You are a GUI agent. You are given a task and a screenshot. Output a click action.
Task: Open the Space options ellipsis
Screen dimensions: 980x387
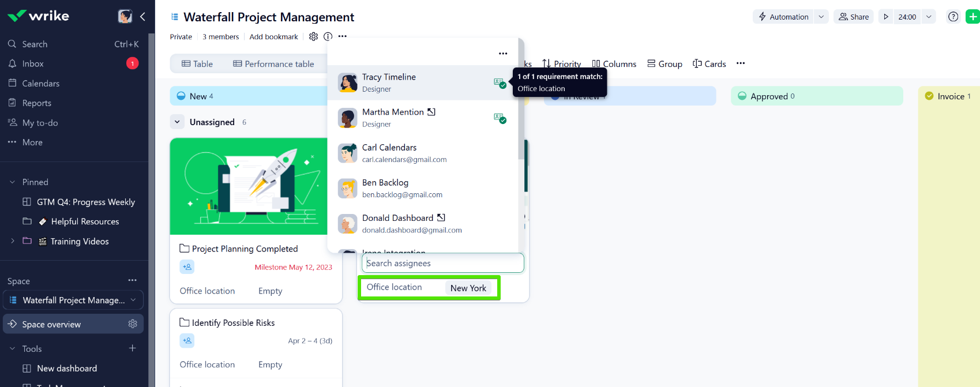(x=133, y=280)
